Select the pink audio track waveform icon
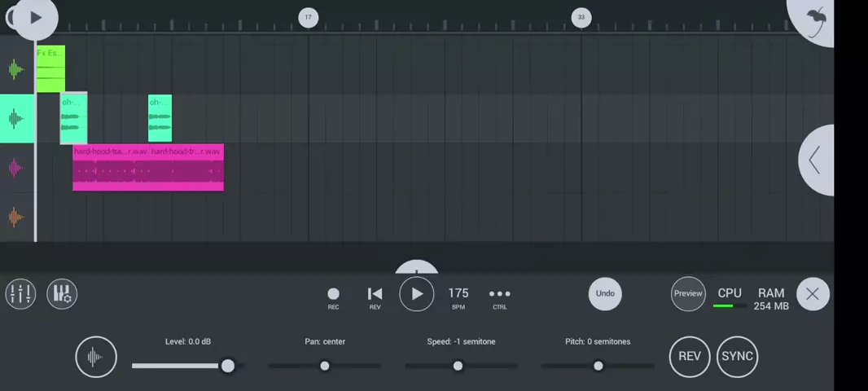868x391 pixels. point(16,169)
